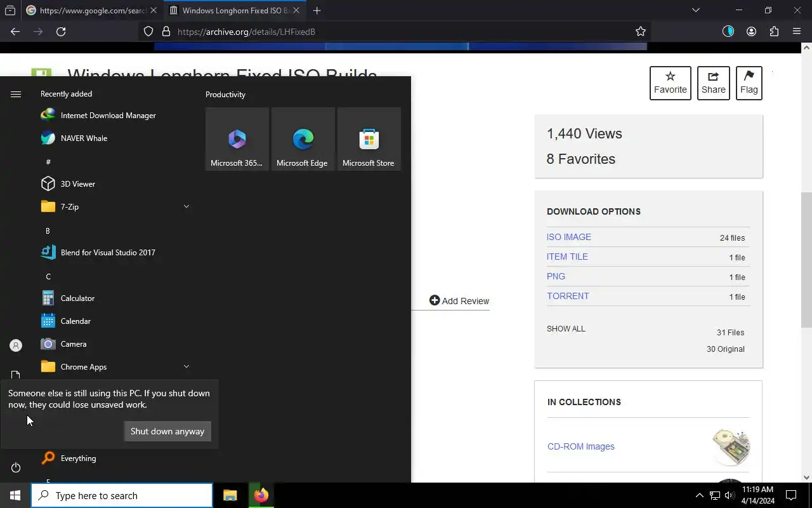The width and height of the screenshot is (812, 508).
Task: Click the TORRENT download link
Action: (568, 296)
